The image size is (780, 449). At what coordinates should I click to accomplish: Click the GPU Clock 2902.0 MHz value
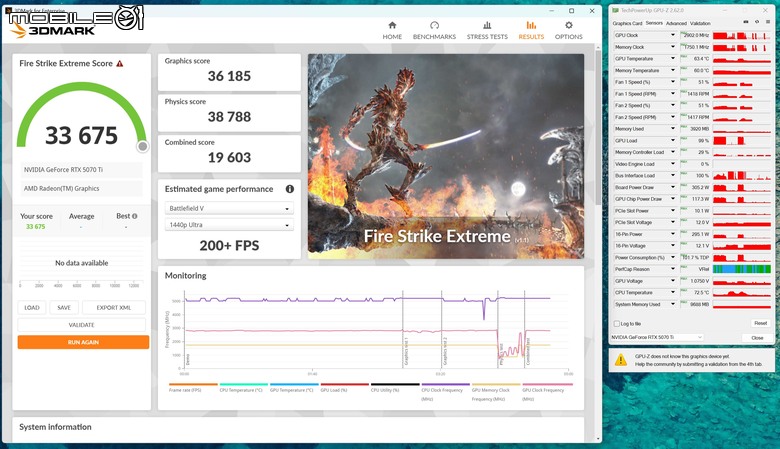coord(696,35)
